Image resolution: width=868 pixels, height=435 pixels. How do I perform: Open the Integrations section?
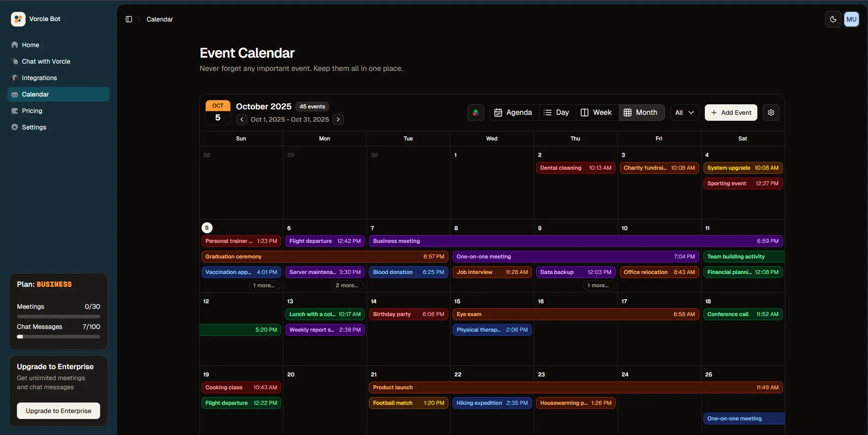click(39, 78)
